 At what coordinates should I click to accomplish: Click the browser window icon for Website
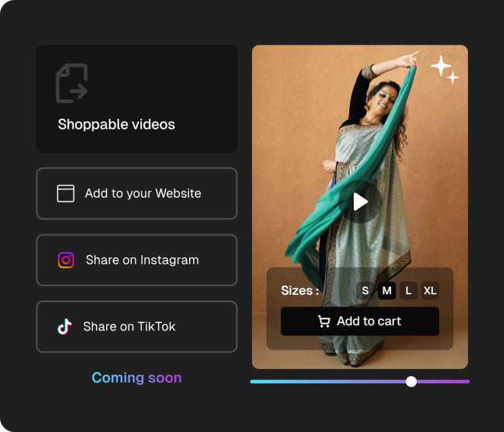66,194
